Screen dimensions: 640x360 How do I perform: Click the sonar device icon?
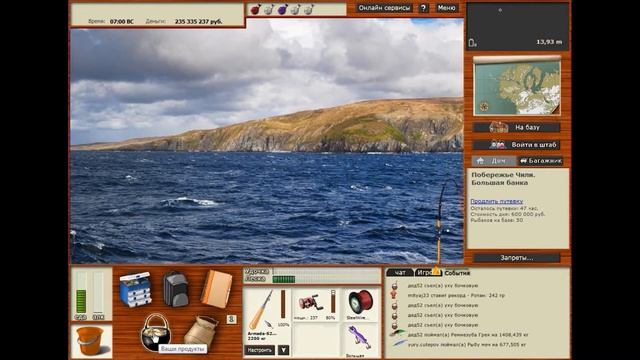tap(472, 42)
